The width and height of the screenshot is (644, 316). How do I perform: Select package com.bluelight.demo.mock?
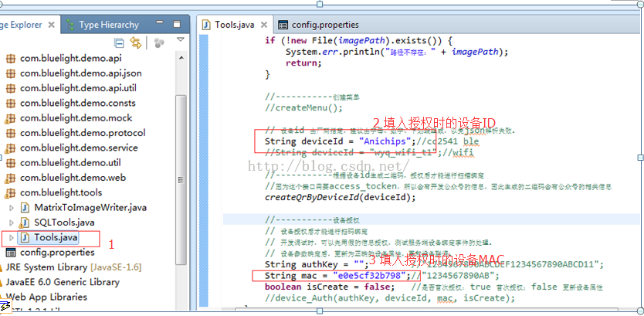tap(76, 118)
